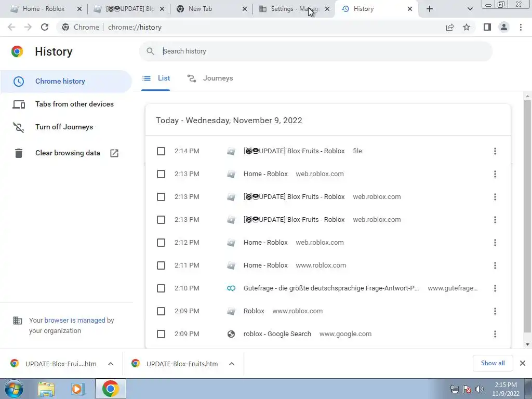The width and height of the screenshot is (532, 399).
Task: Open more actions for 2:12 PM Home - Roblox
Action: [x=495, y=243]
